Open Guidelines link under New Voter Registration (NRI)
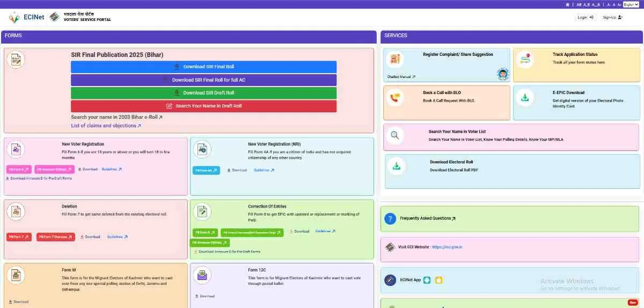The width and height of the screenshot is (644, 308). pos(264,170)
